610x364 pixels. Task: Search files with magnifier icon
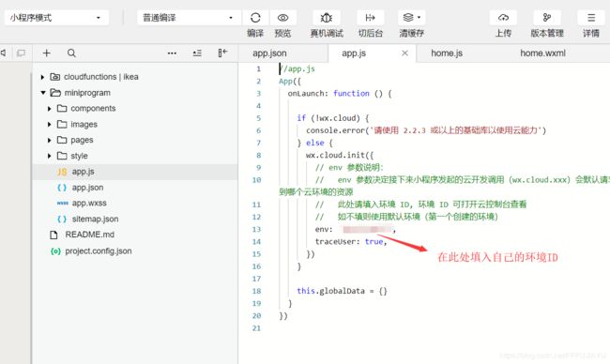pyautogui.click(x=71, y=53)
